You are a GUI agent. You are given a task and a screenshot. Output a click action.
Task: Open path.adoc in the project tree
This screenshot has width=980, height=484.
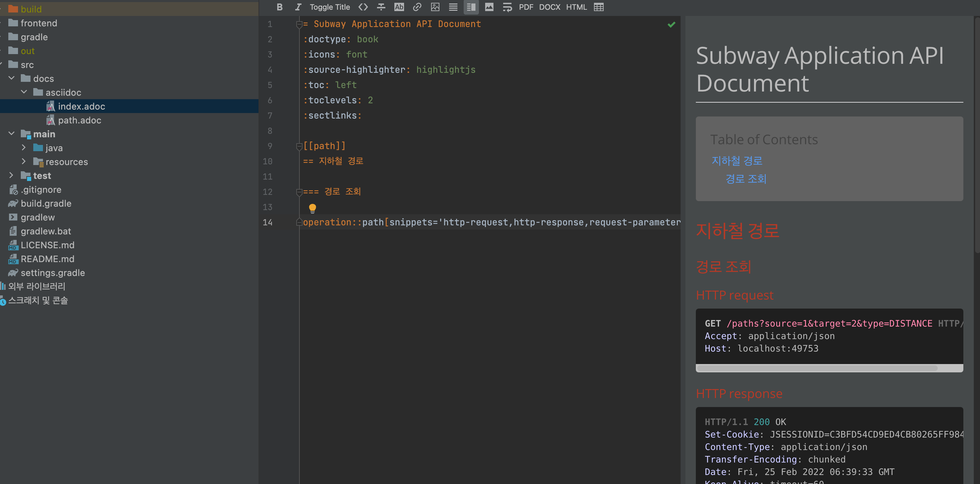[79, 120]
